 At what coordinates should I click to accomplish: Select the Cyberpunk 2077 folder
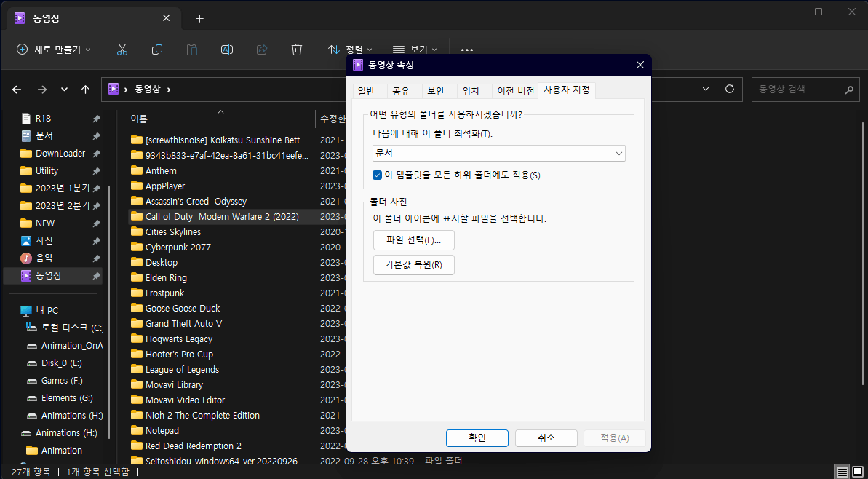point(170,247)
